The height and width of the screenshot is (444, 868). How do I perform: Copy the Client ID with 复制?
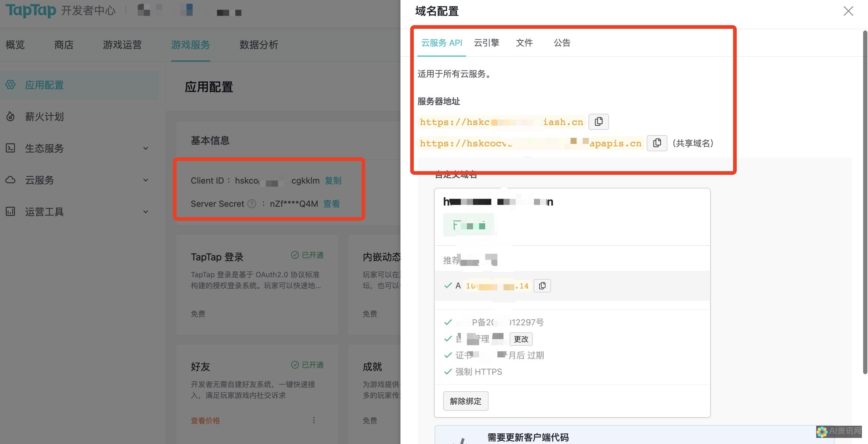pos(333,181)
